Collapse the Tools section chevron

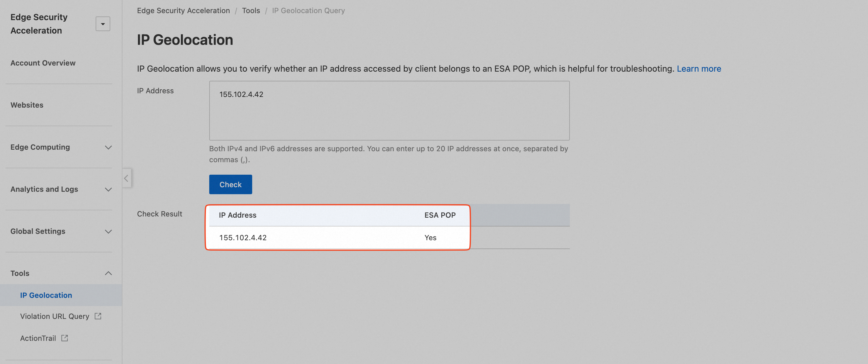(x=108, y=273)
